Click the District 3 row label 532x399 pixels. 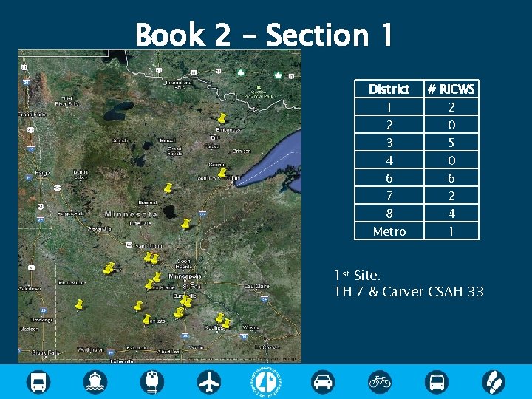point(389,143)
